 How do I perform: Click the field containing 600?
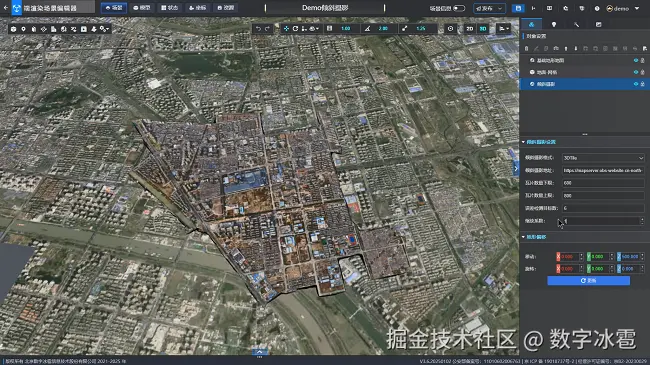[x=603, y=182]
